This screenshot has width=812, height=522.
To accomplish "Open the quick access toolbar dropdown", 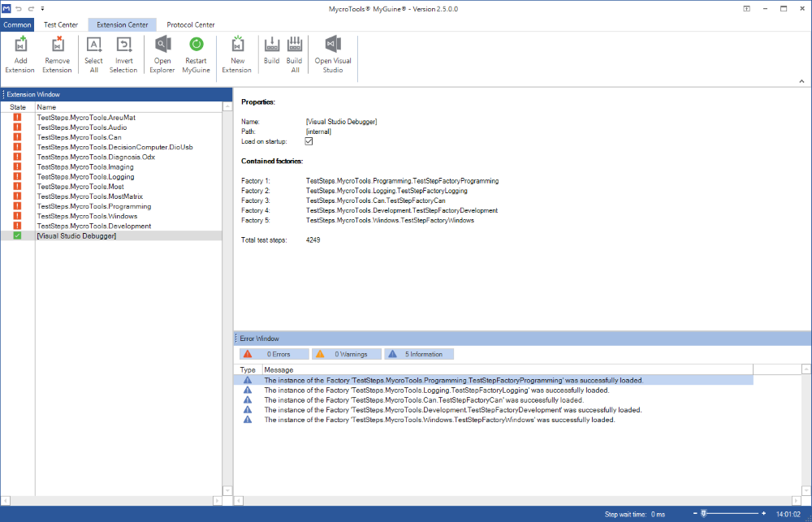I will [x=42, y=8].
